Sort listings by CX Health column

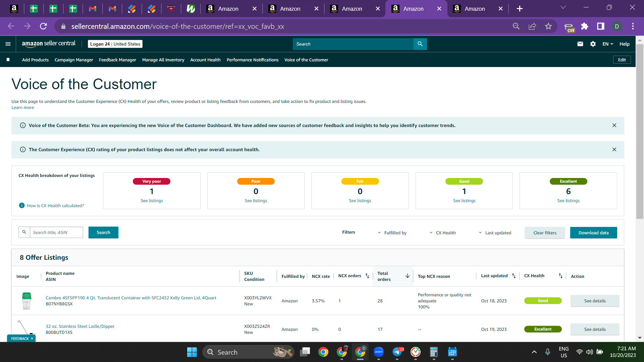pyautogui.click(x=560, y=276)
